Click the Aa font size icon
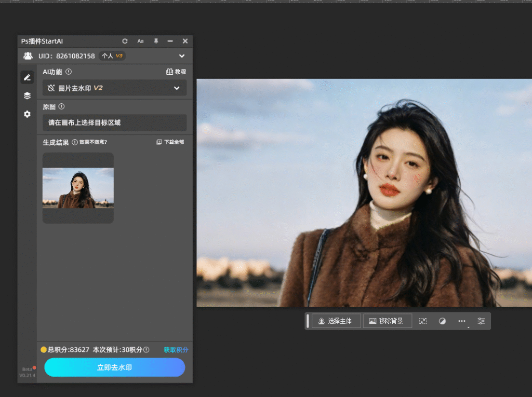This screenshot has width=532, height=397. [140, 41]
